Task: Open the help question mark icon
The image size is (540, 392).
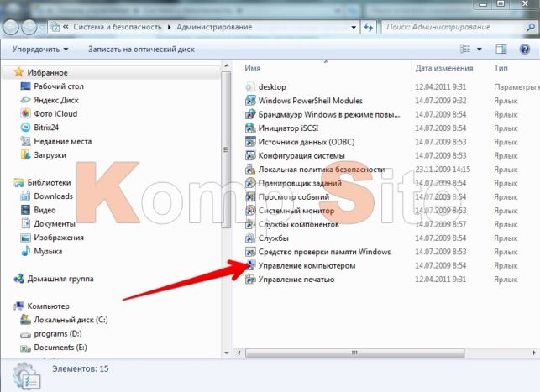Action: (x=525, y=50)
